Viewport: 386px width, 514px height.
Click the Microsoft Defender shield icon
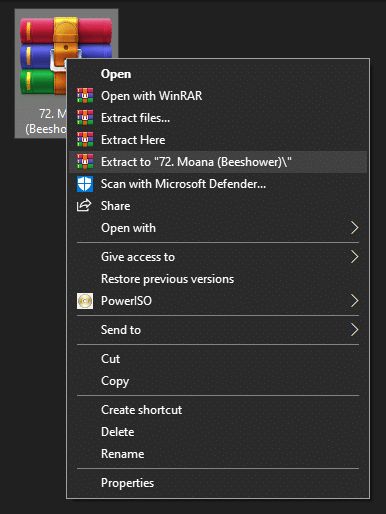85,184
